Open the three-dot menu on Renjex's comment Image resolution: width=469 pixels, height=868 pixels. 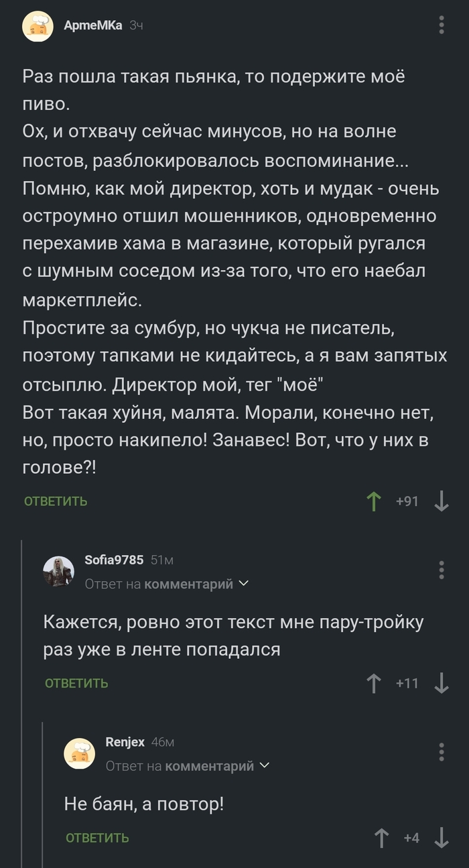point(440,751)
